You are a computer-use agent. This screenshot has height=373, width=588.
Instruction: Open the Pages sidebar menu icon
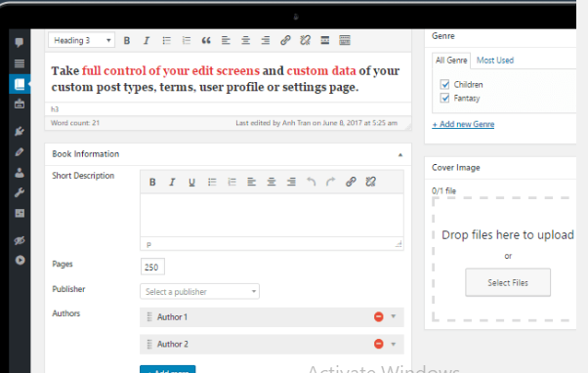(x=20, y=63)
